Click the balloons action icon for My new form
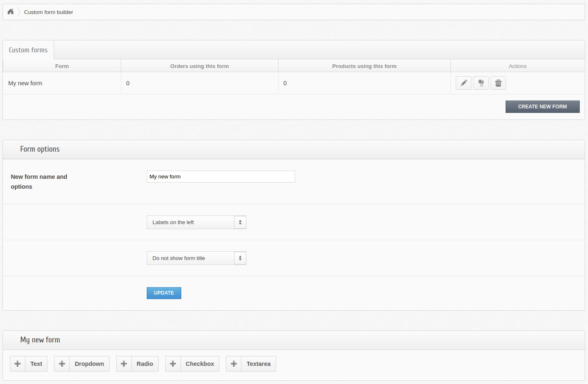The height and width of the screenshot is (384, 588). click(480, 83)
